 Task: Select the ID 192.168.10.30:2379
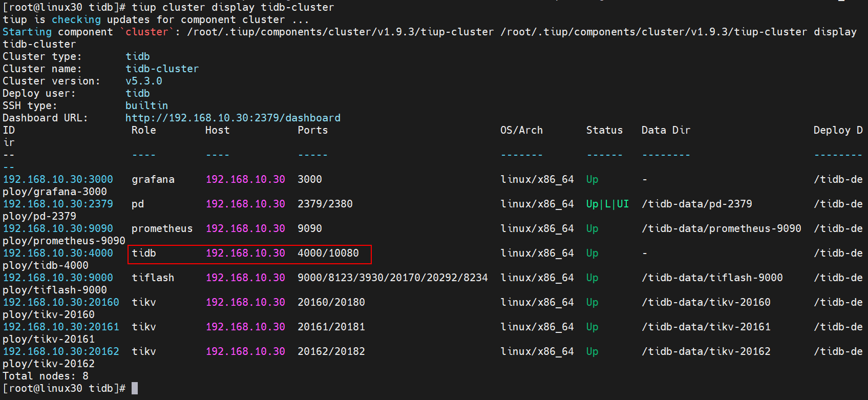click(x=58, y=204)
